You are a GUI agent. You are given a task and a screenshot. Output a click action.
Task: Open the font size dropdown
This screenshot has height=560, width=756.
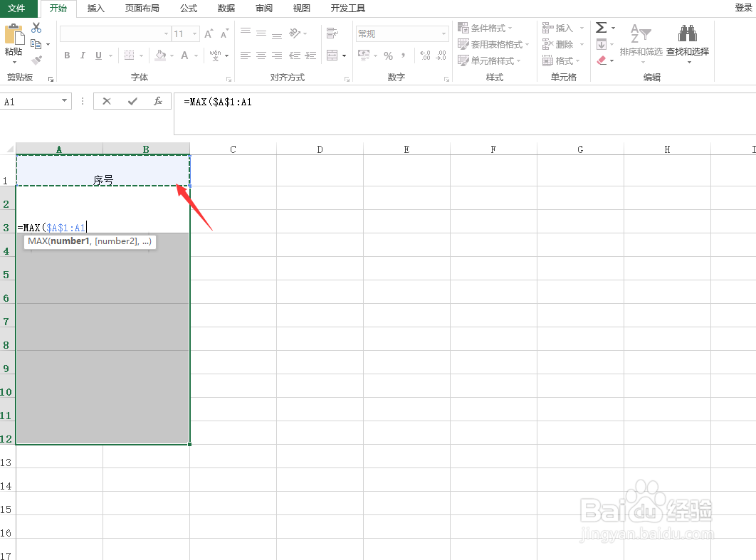tap(195, 33)
